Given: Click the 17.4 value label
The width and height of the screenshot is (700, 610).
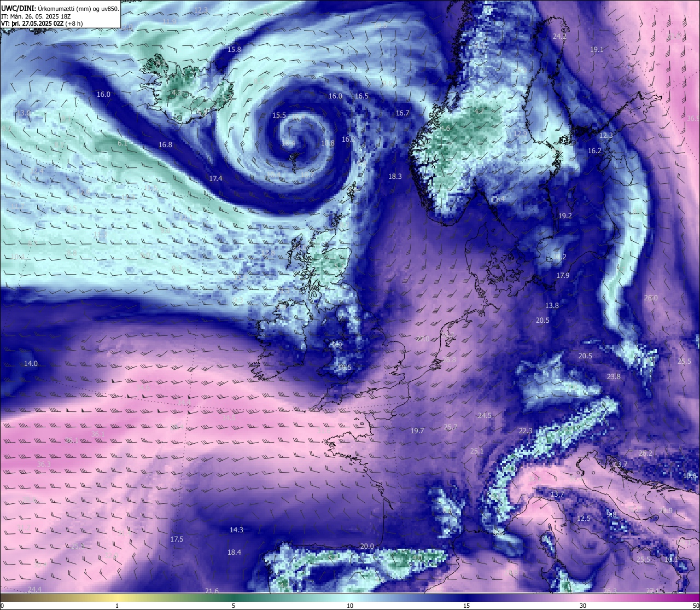Looking at the screenshot, I should pyautogui.click(x=215, y=178).
